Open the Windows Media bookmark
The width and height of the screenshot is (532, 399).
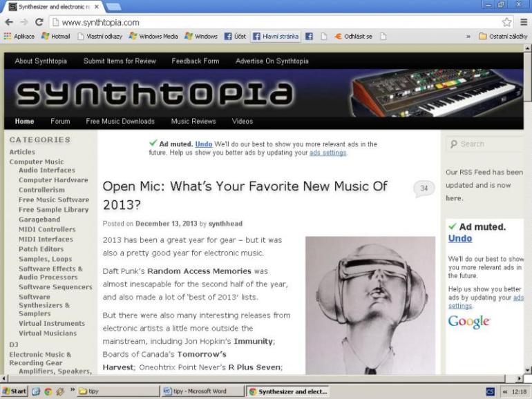(153, 37)
